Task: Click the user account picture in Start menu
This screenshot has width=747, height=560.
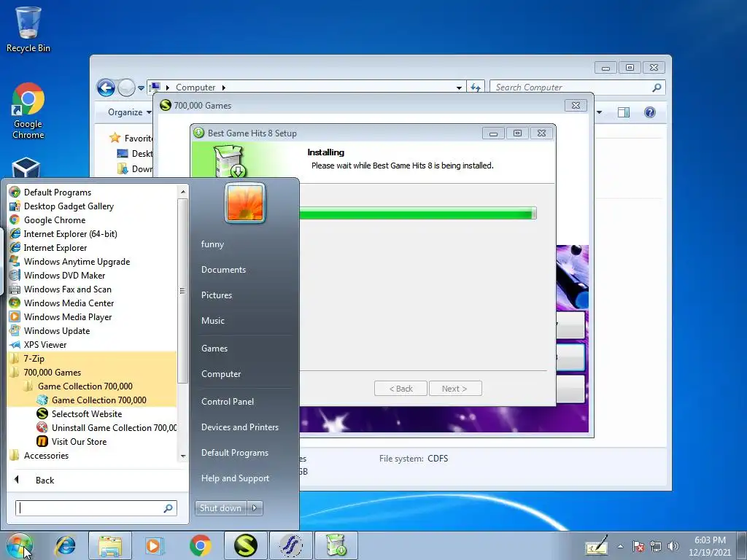Action: [x=245, y=203]
